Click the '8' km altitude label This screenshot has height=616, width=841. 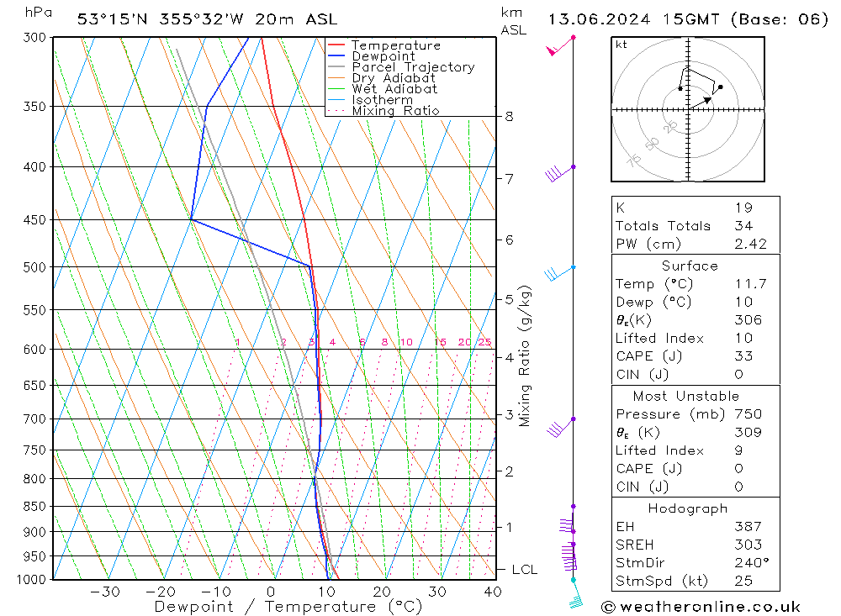click(x=509, y=116)
